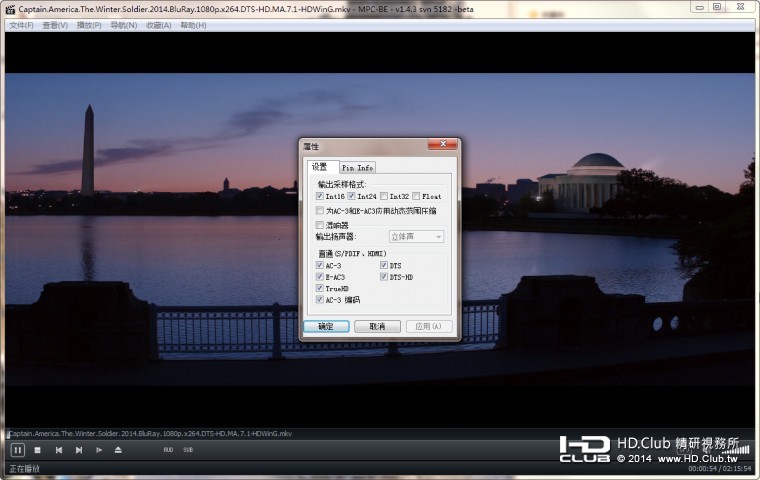This screenshot has width=760, height=480.
Task: Click the 确定 button
Action: click(x=326, y=327)
